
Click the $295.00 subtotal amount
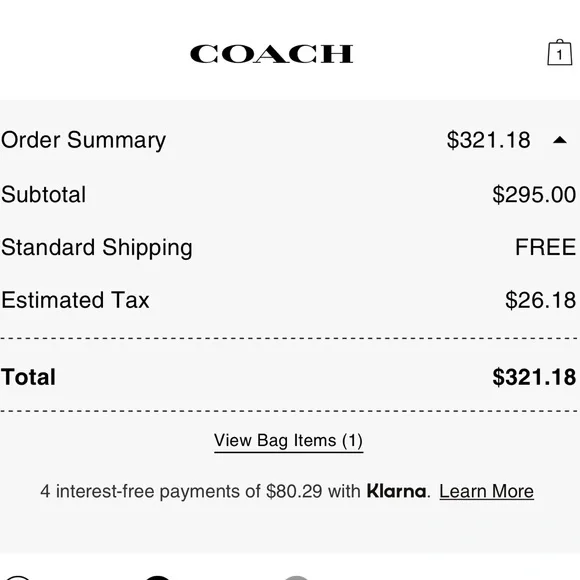pos(534,195)
